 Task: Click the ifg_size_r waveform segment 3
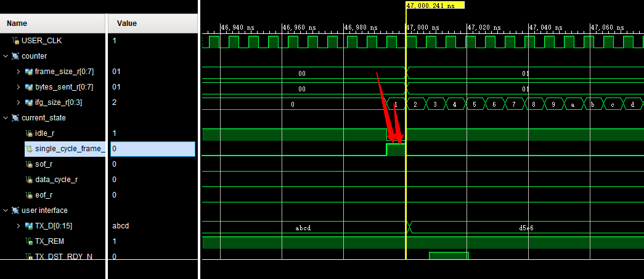coord(435,104)
